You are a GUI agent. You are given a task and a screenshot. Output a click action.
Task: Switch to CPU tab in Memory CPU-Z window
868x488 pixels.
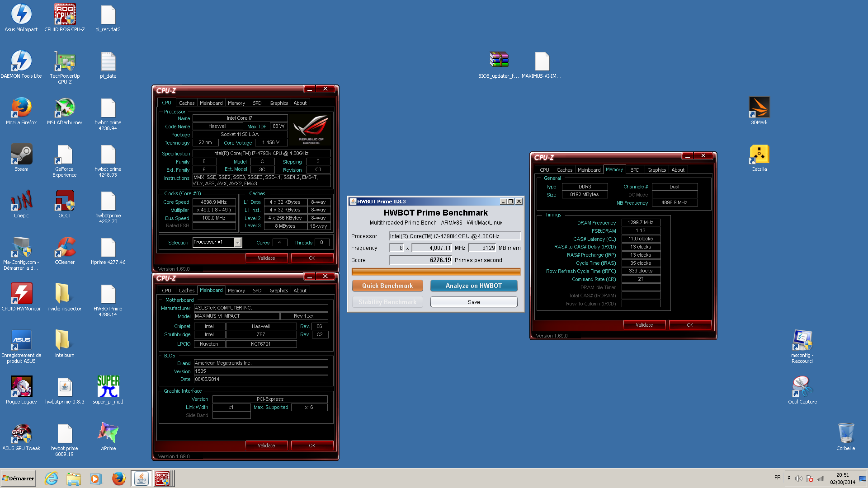click(x=544, y=170)
